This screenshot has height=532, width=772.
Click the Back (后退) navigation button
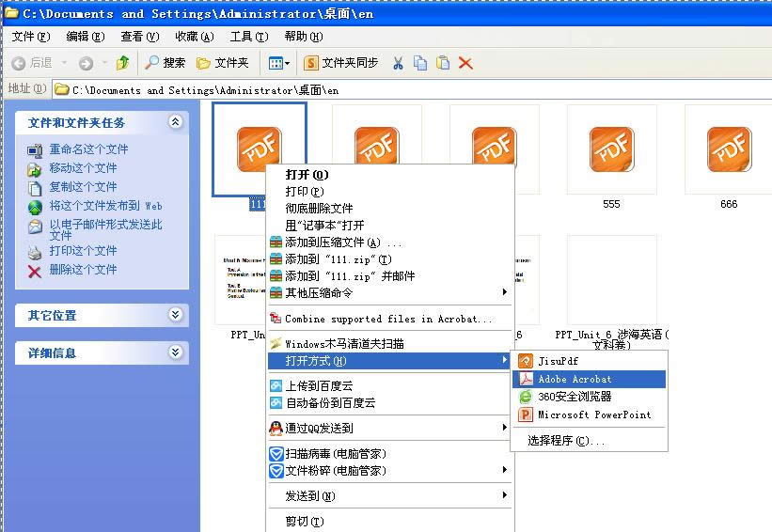tap(33, 63)
